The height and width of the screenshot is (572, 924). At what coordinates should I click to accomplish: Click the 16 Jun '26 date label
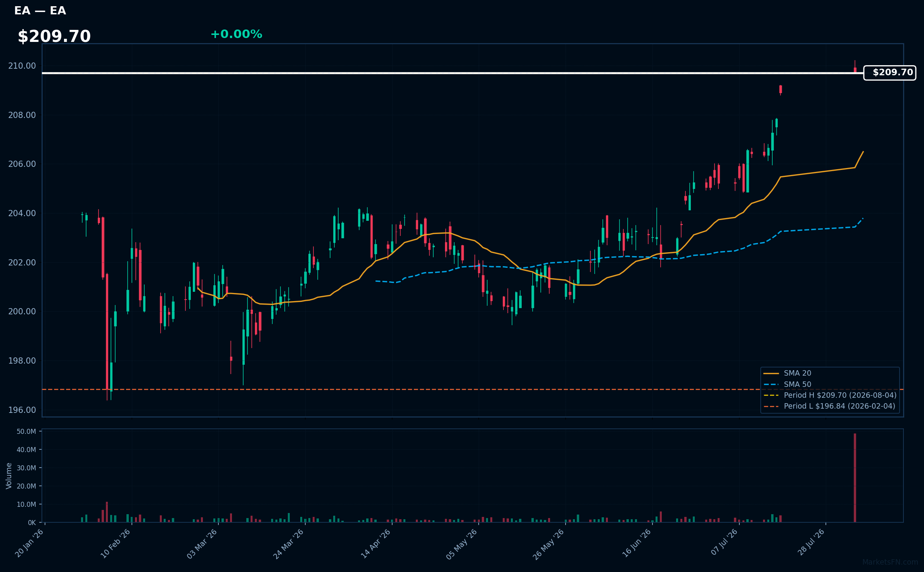click(x=637, y=543)
